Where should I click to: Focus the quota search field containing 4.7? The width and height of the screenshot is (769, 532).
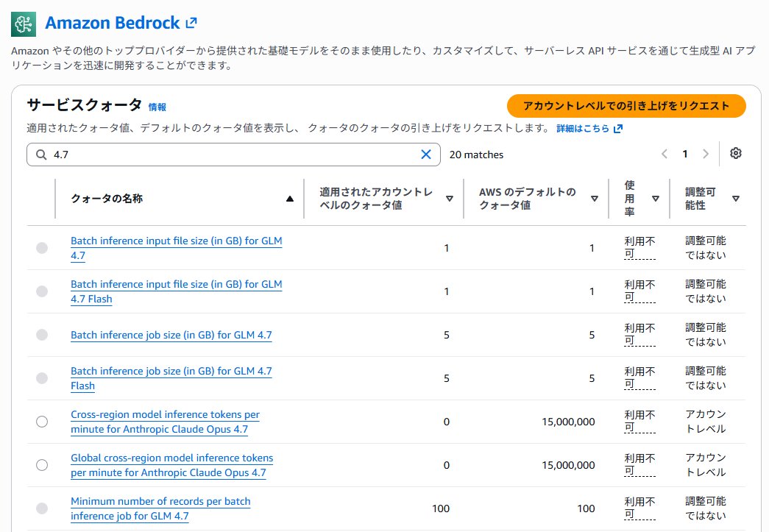[x=233, y=155]
